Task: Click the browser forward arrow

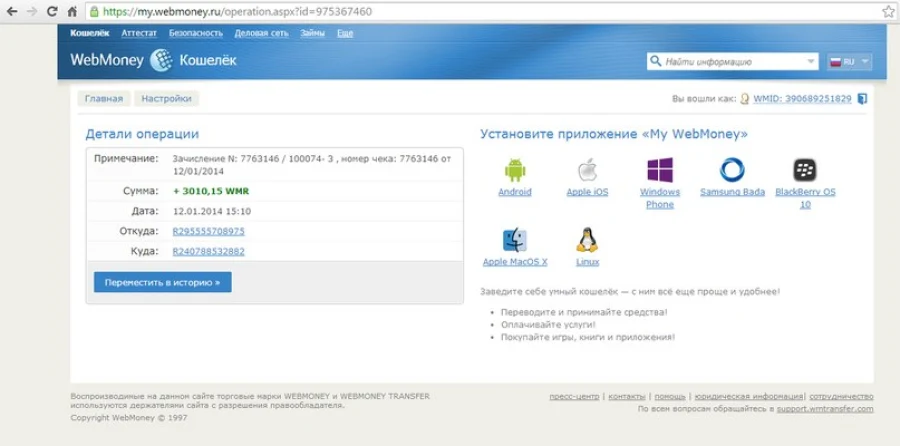Action: pos(32,11)
